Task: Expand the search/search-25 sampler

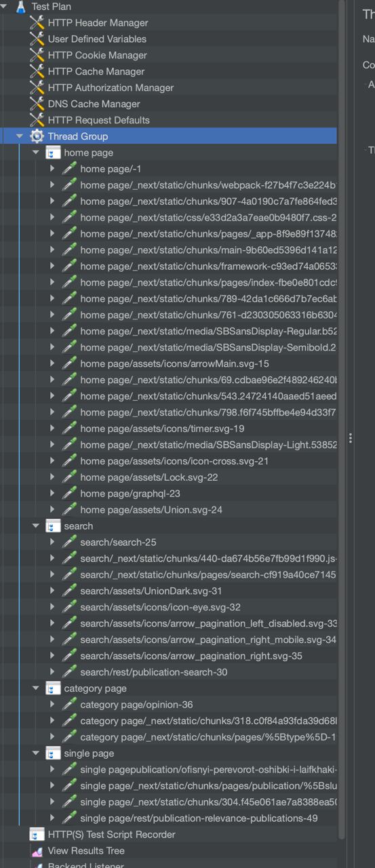Action: [x=52, y=542]
